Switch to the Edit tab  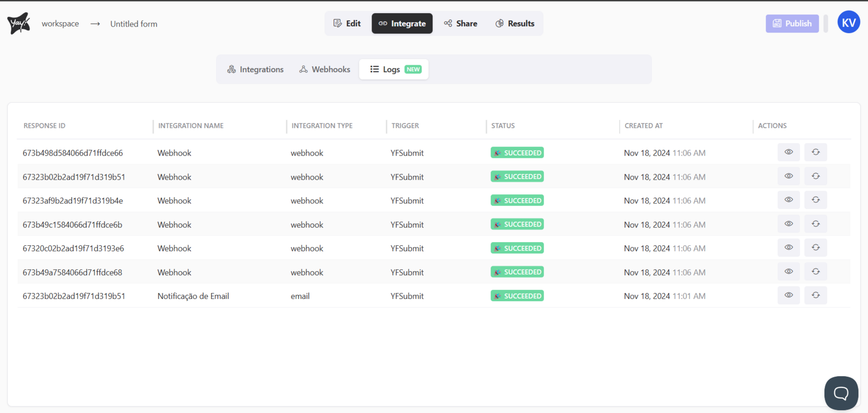pos(347,23)
